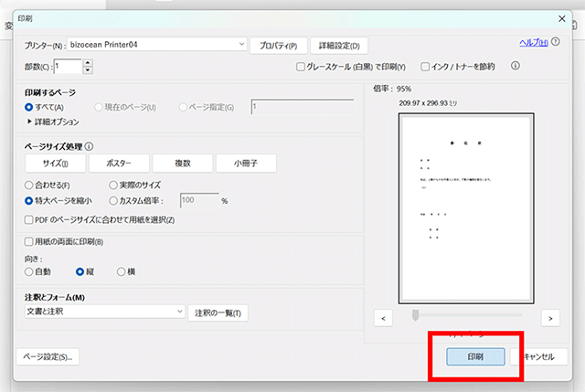This screenshot has height=392, width=585.
Task: Expand 詳細オプション disclosure triangle
Action: [x=29, y=122]
